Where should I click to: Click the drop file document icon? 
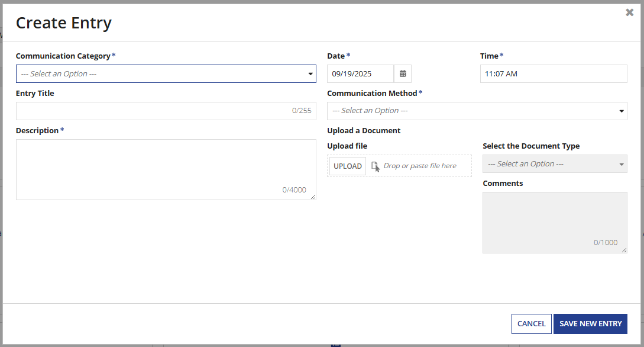376,166
